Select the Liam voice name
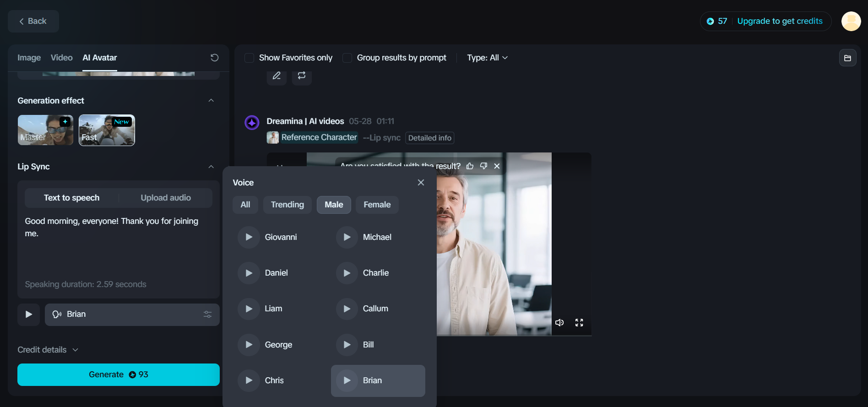 point(273,309)
